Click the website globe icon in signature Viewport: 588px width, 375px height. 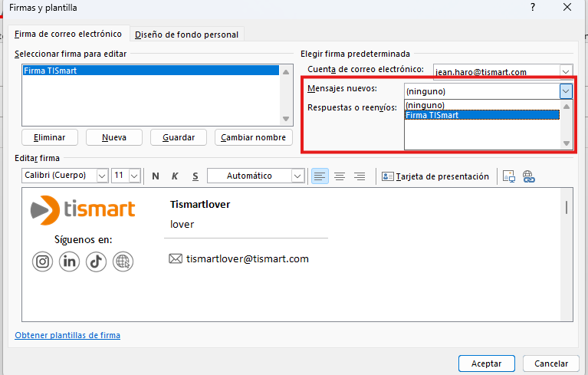click(x=123, y=262)
